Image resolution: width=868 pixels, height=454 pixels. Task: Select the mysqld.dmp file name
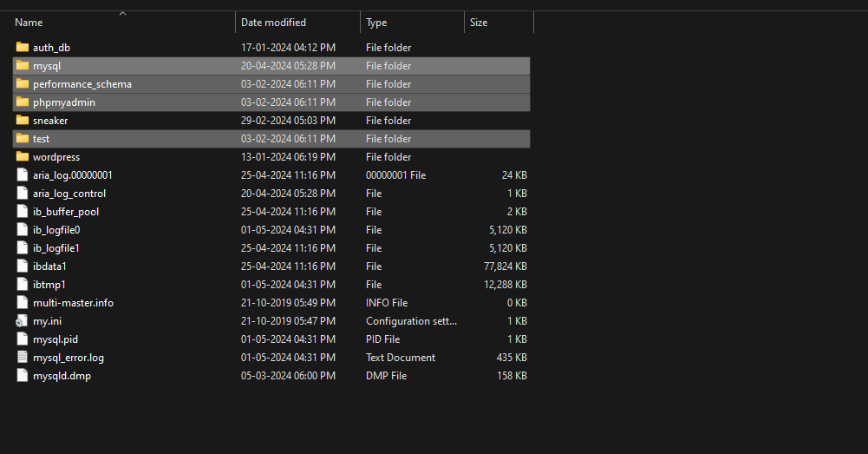(x=62, y=376)
